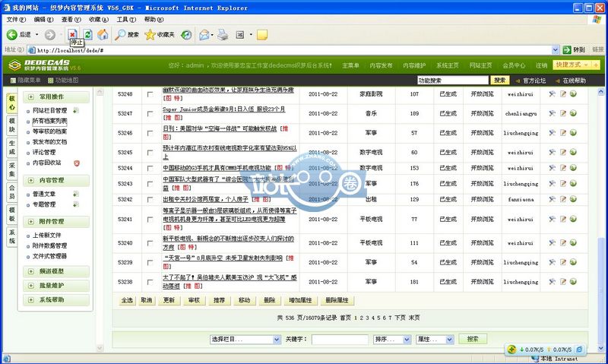
Task: Click the green preview icon for row 53238
Action: pos(573,281)
